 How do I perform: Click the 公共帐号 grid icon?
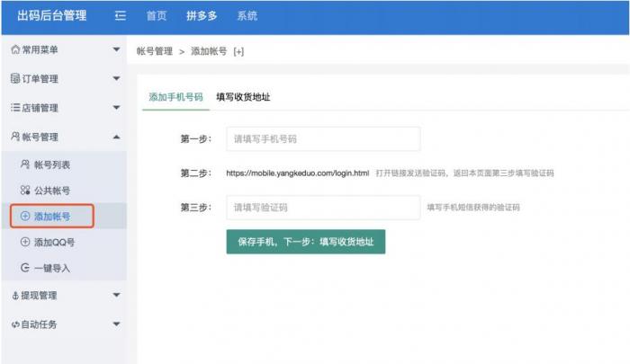[x=24, y=191]
